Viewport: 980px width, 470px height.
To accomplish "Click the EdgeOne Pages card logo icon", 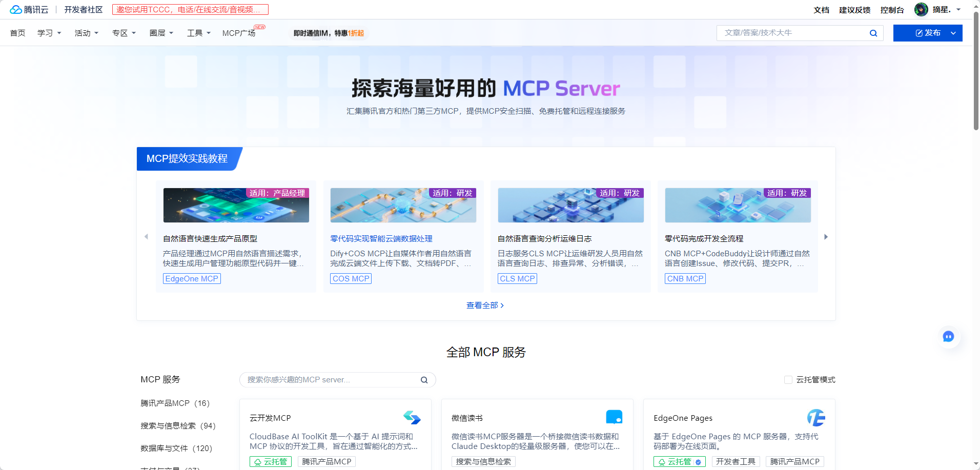I will [x=816, y=418].
